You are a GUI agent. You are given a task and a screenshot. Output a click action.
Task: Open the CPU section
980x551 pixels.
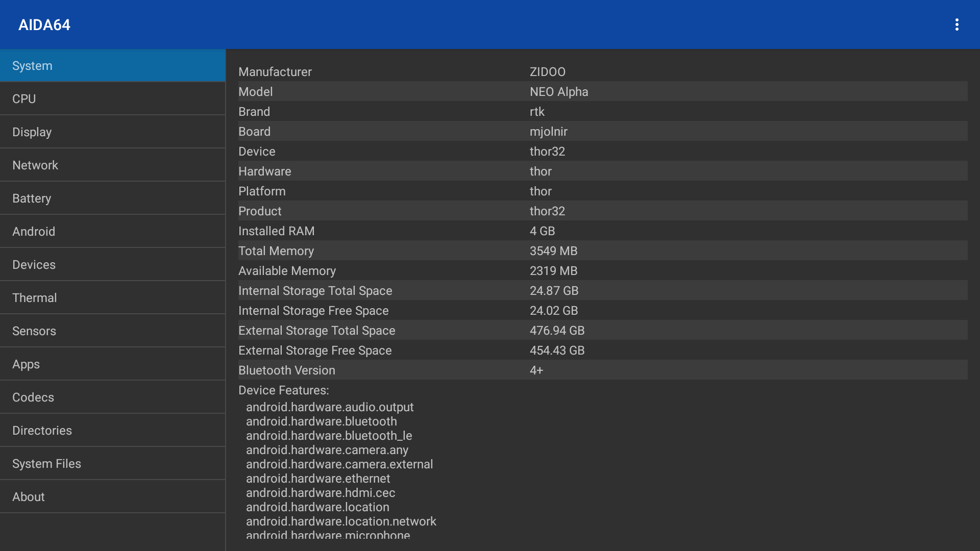(112, 99)
